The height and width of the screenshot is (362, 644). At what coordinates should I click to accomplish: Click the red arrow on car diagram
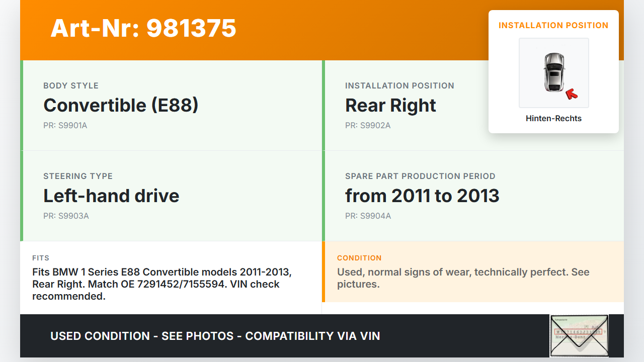click(571, 94)
